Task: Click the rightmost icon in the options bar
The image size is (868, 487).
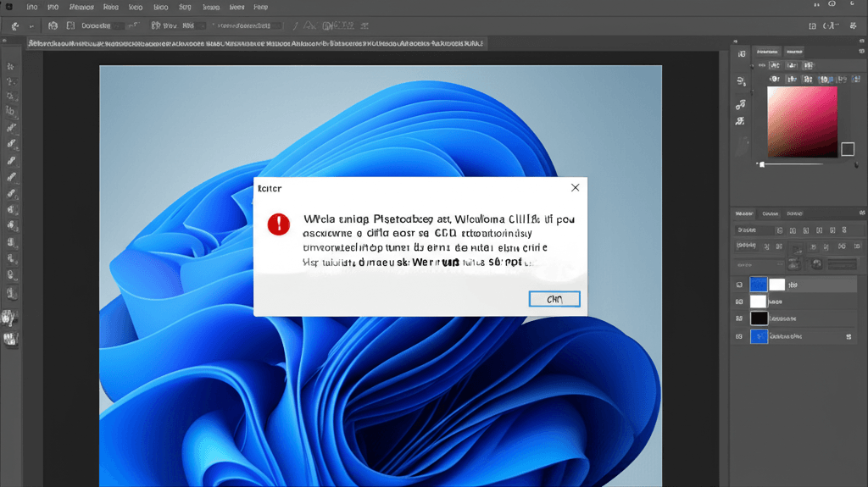Action: click(853, 25)
